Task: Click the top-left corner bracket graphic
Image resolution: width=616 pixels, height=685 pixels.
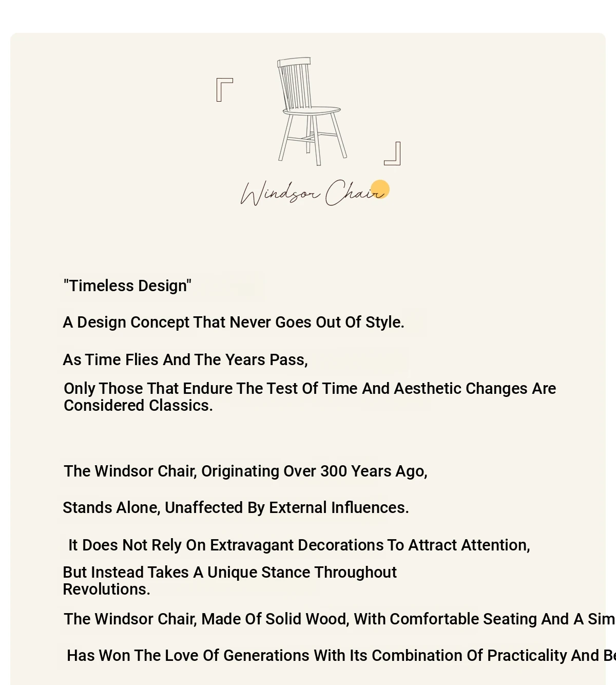Action: [x=225, y=90]
